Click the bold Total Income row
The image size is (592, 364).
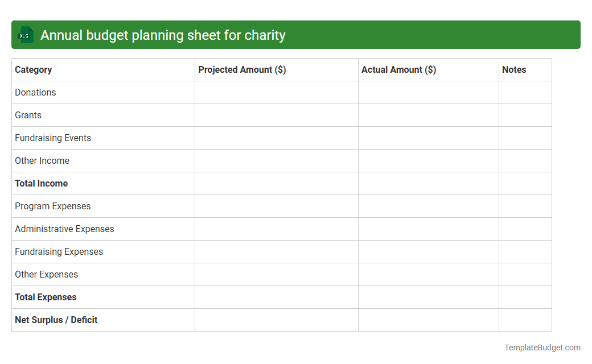41,183
